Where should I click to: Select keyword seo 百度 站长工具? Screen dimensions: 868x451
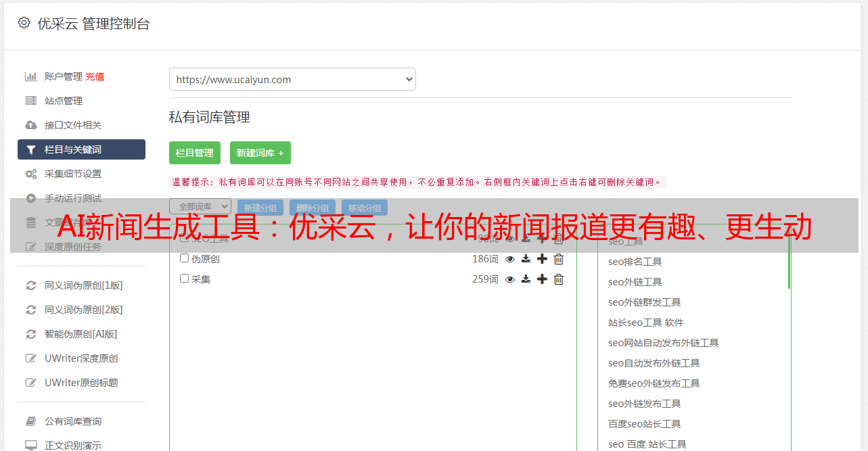tap(647, 444)
